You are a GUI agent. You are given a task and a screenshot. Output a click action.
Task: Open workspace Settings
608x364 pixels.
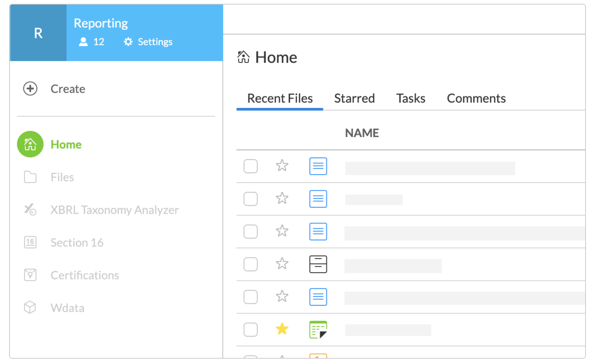pyautogui.click(x=148, y=42)
